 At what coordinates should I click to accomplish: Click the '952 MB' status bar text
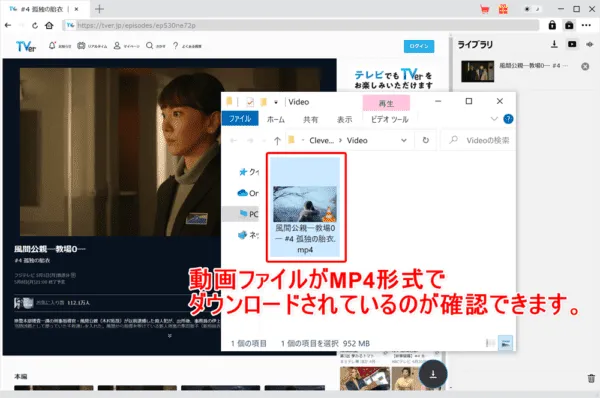356,344
